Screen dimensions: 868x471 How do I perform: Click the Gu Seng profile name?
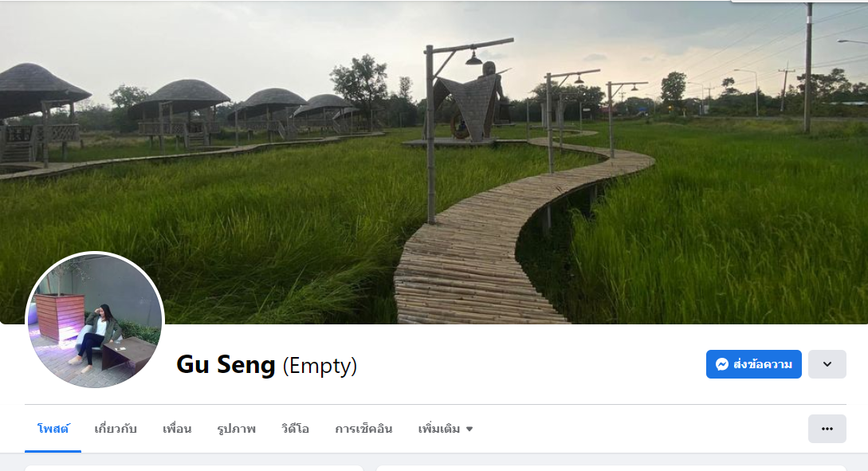[x=226, y=365]
